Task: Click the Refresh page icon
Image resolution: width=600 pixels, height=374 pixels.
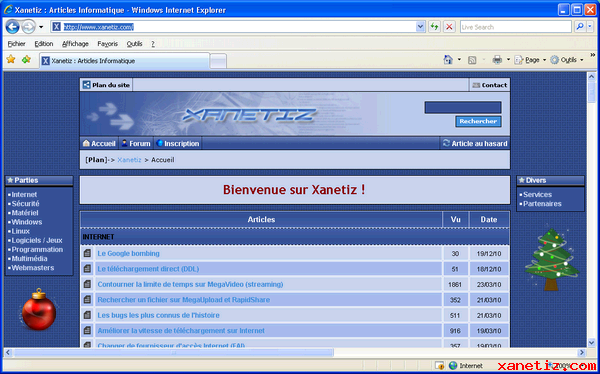Action: pyautogui.click(x=434, y=27)
